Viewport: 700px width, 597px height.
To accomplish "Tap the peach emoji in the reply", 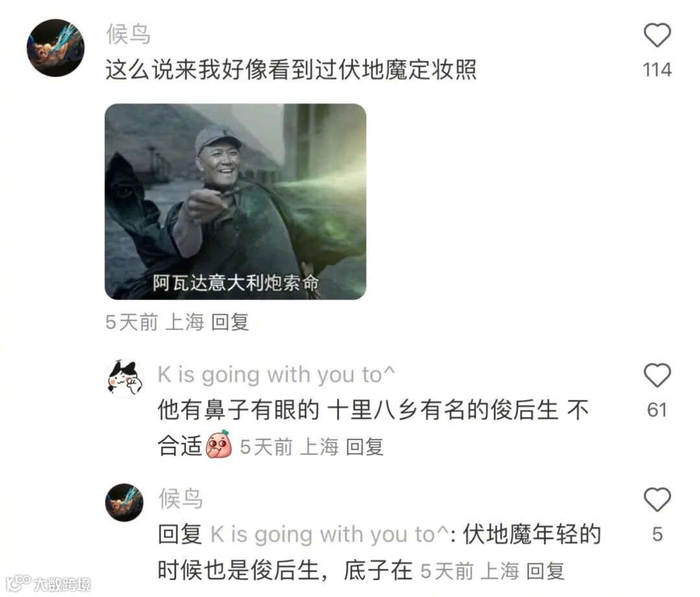I will (219, 444).
